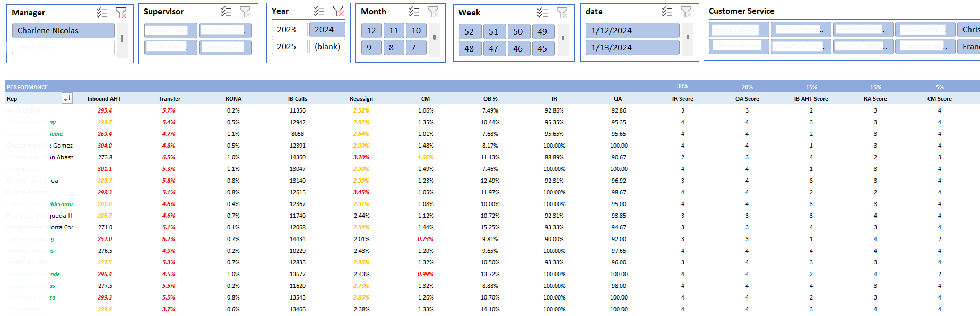Click the Reassign column header

[x=361, y=99]
